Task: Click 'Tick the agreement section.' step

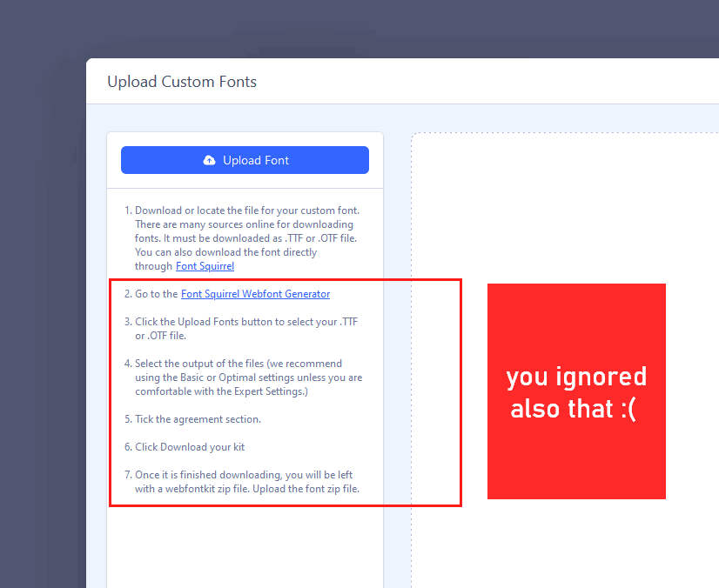Action: click(x=192, y=419)
